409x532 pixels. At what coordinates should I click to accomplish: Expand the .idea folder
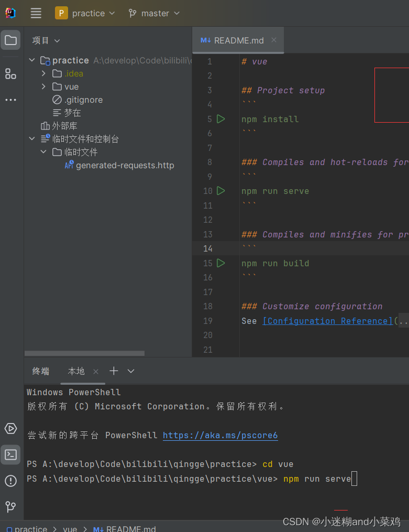[x=43, y=73]
